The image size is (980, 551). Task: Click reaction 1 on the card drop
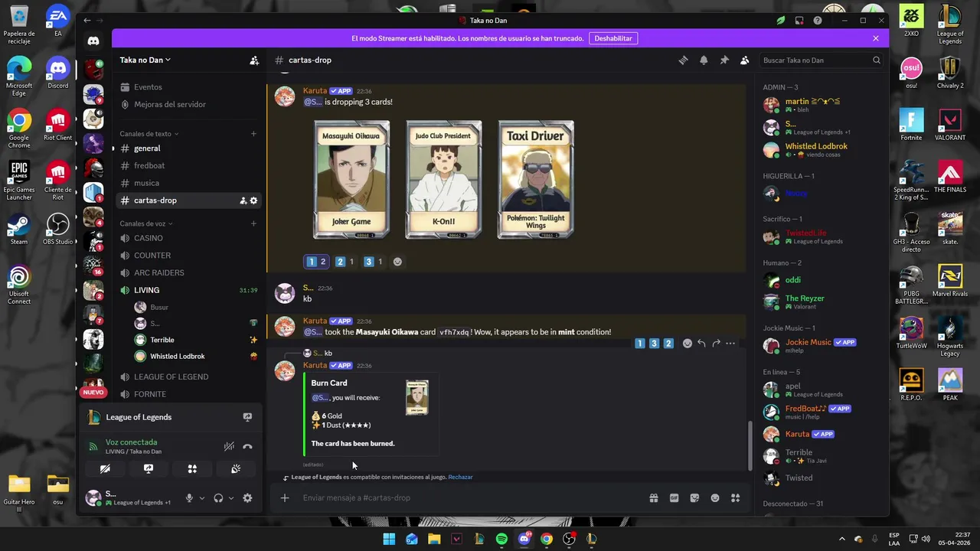[317, 262]
